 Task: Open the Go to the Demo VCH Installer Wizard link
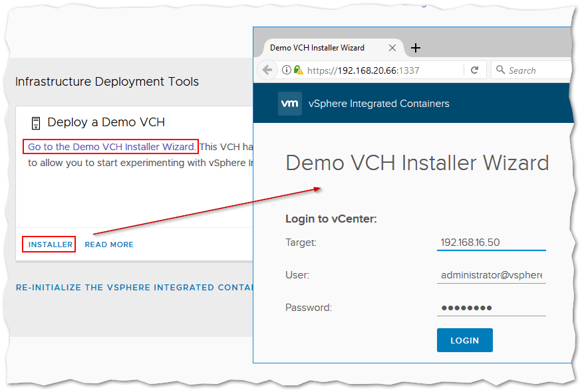112,147
